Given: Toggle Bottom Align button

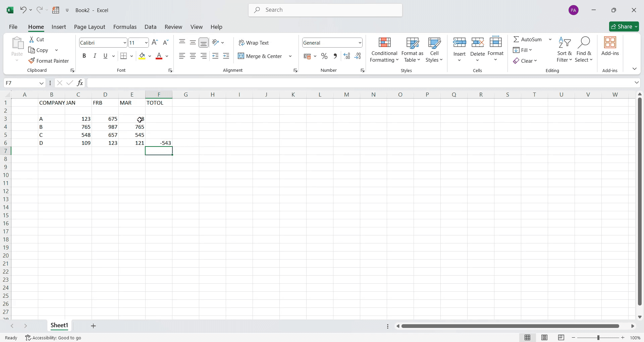Looking at the screenshot, I should pyautogui.click(x=204, y=42).
